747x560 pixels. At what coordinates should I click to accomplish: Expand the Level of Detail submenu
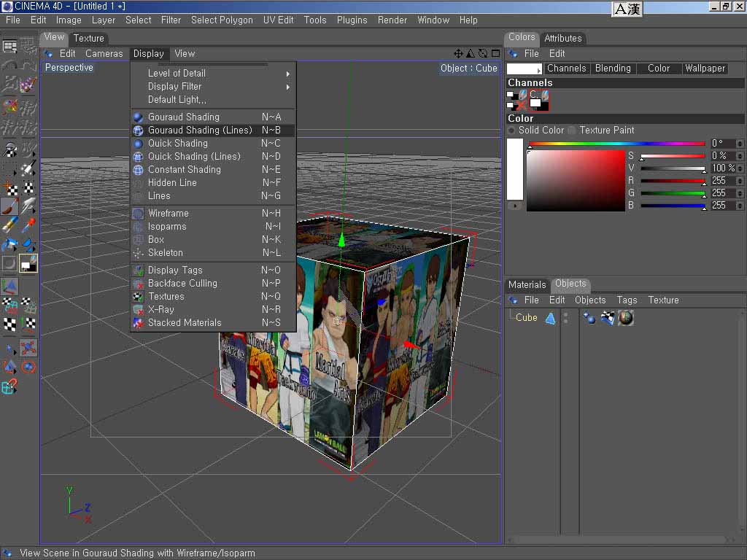(213, 74)
